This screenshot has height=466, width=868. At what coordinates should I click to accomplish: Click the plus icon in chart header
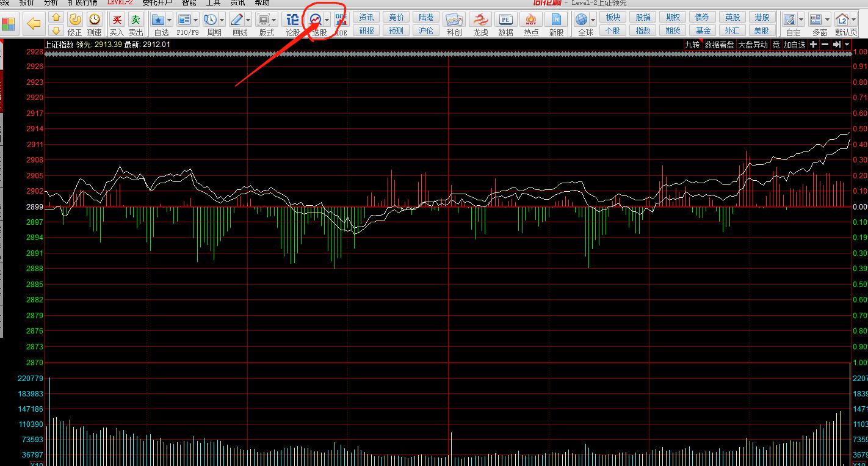(x=813, y=45)
